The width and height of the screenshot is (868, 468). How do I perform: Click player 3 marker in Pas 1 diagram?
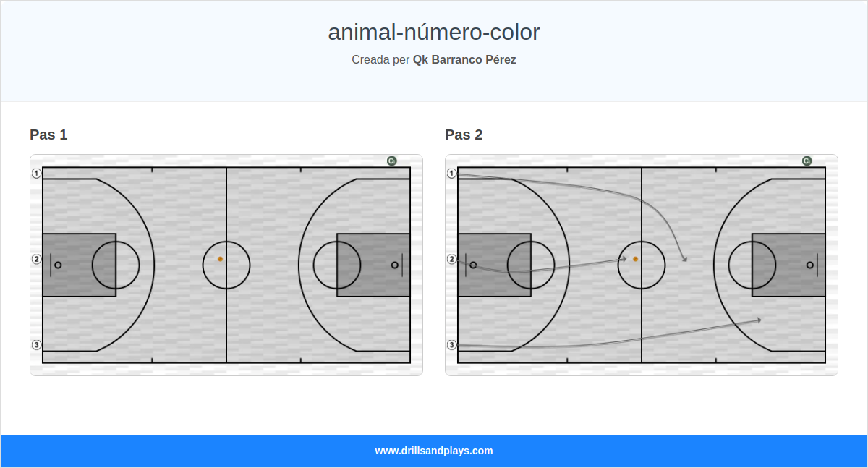pos(36,345)
